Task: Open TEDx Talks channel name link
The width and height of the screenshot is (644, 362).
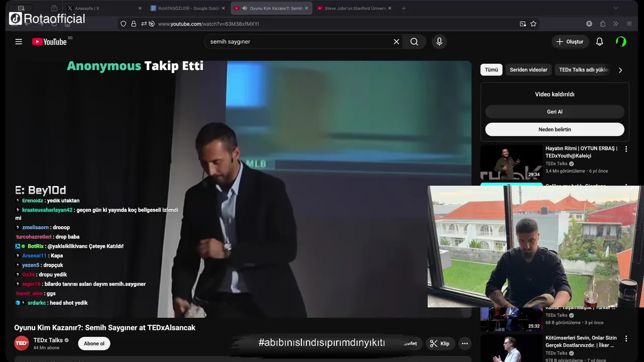Action: click(x=48, y=340)
